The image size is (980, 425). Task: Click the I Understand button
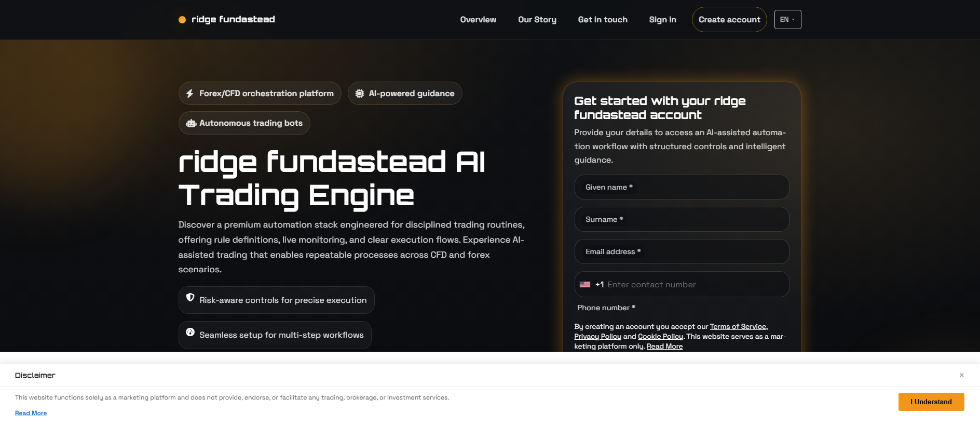[931, 402]
